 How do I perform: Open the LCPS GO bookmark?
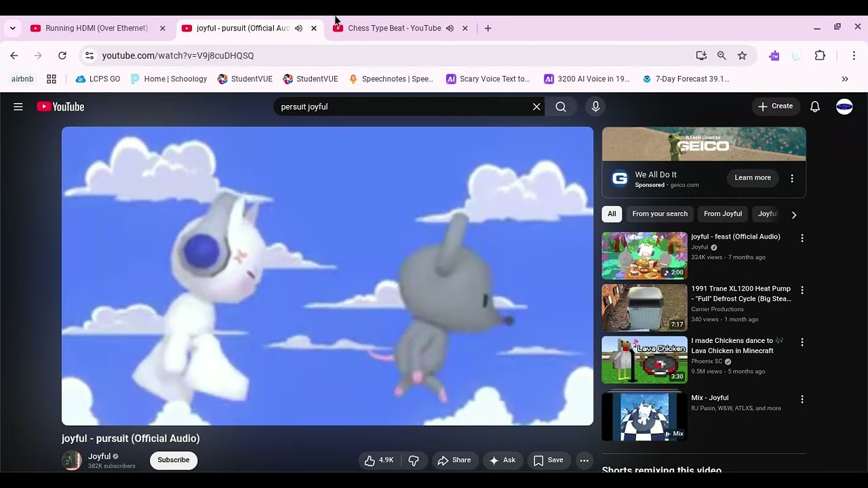98,79
